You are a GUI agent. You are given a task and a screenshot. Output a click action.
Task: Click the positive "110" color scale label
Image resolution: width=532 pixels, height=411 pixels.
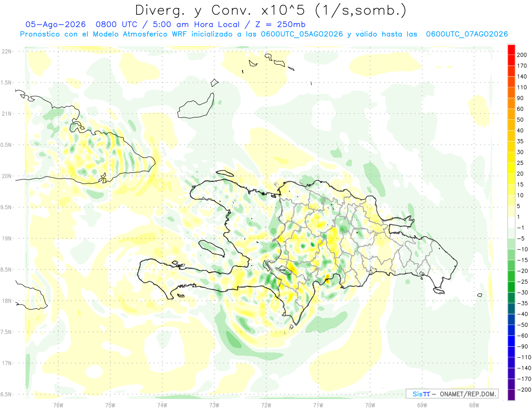[x=522, y=88]
